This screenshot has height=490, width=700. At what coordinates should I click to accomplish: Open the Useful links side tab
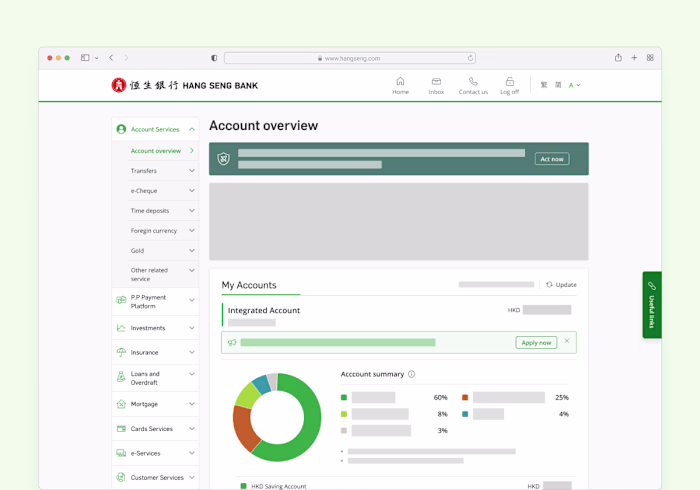(652, 305)
